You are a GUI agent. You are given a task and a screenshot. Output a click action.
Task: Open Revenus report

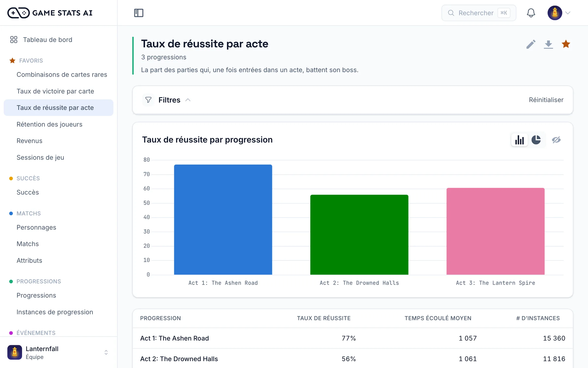(x=59, y=141)
